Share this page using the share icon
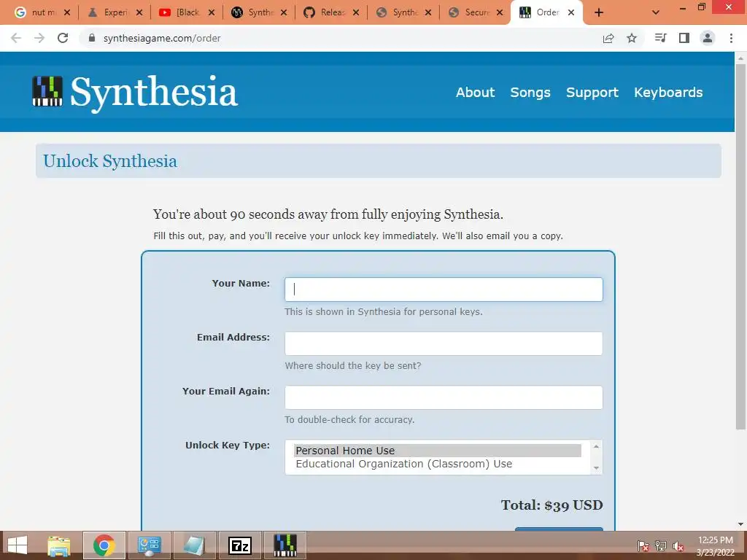Screen dimensions: 747x560 pyautogui.click(x=608, y=38)
